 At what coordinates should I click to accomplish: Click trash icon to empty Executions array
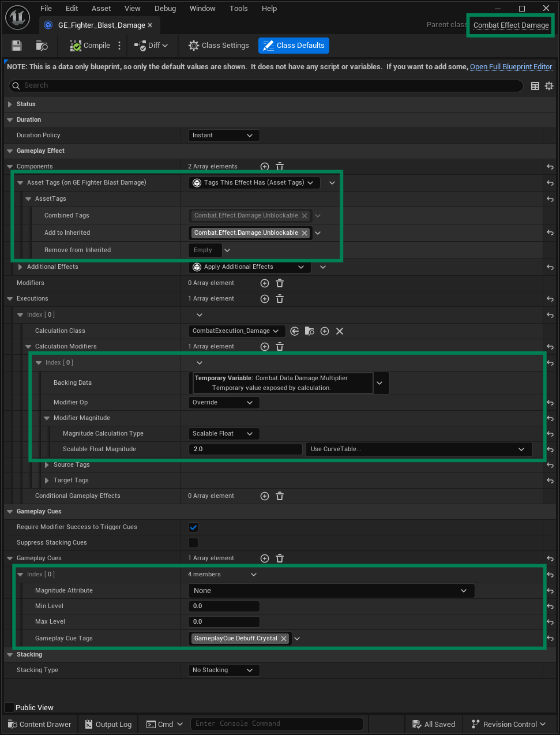coord(280,299)
